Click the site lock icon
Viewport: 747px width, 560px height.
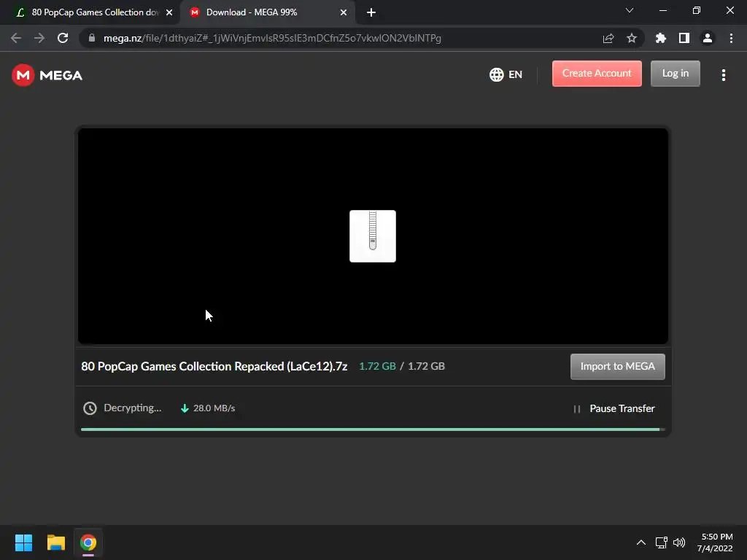pos(92,38)
